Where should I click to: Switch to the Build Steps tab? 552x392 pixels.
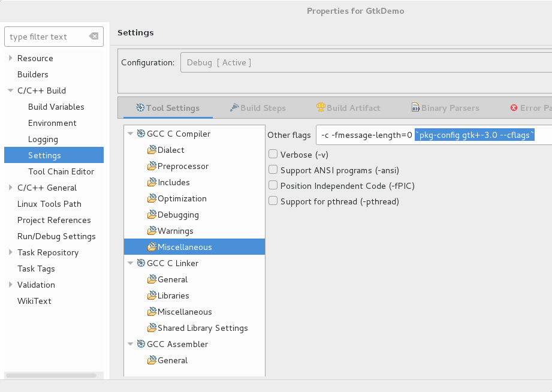tap(258, 108)
